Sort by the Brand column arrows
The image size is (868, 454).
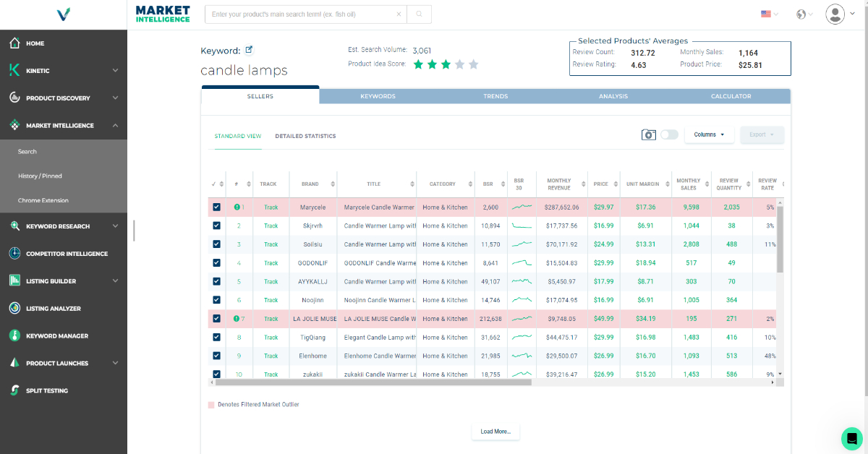coord(333,184)
